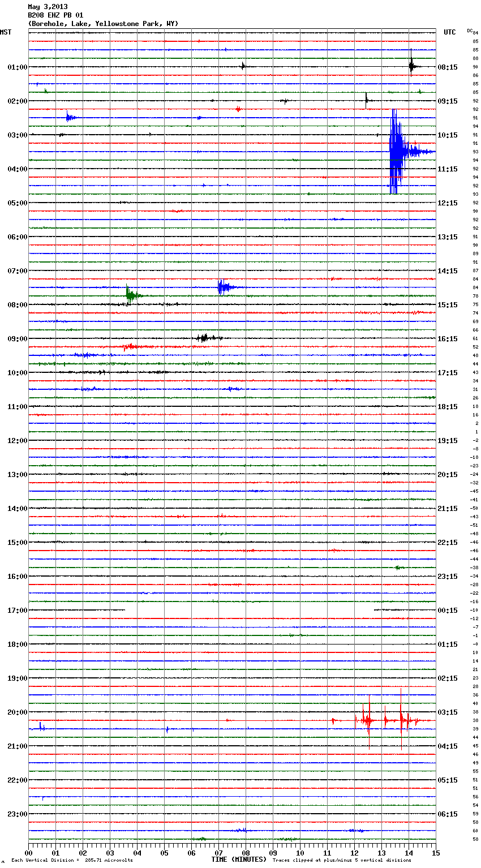This screenshot has width=481, height=868.
Task: Select the 05:00 MST hour label
Action: point(18,203)
